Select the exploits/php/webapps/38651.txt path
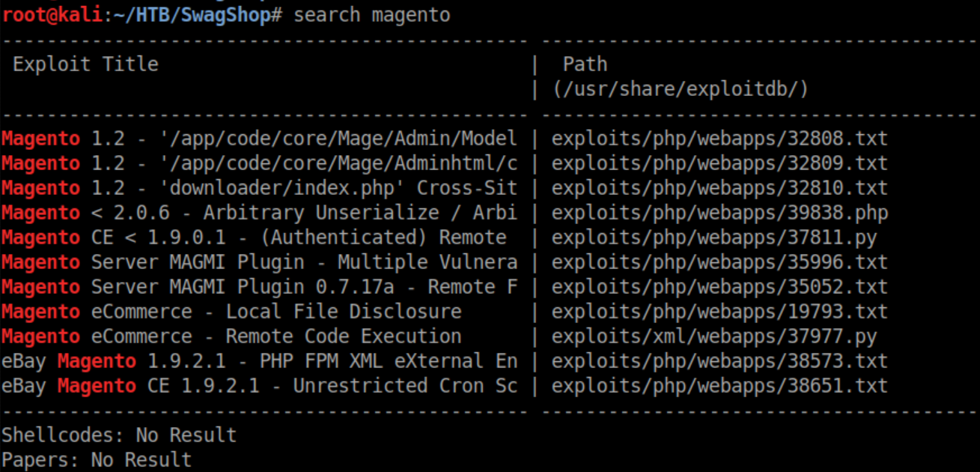The image size is (980, 472). pyautogui.click(x=719, y=386)
